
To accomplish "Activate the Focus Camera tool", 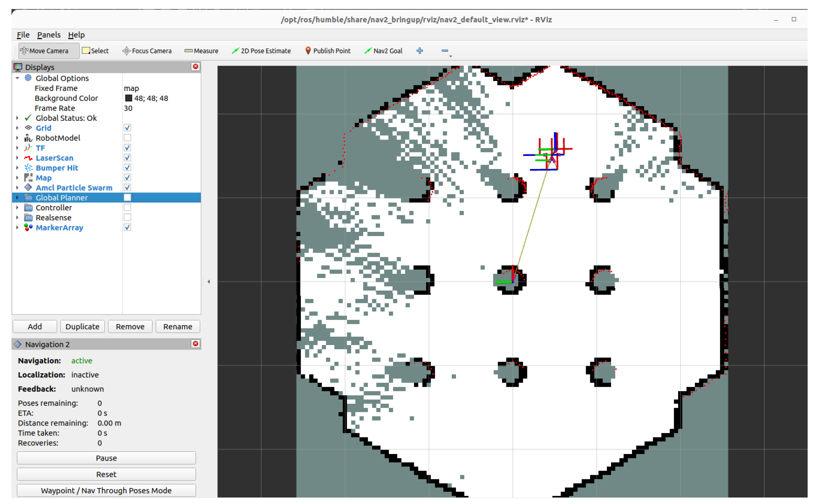I will [147, 51].
